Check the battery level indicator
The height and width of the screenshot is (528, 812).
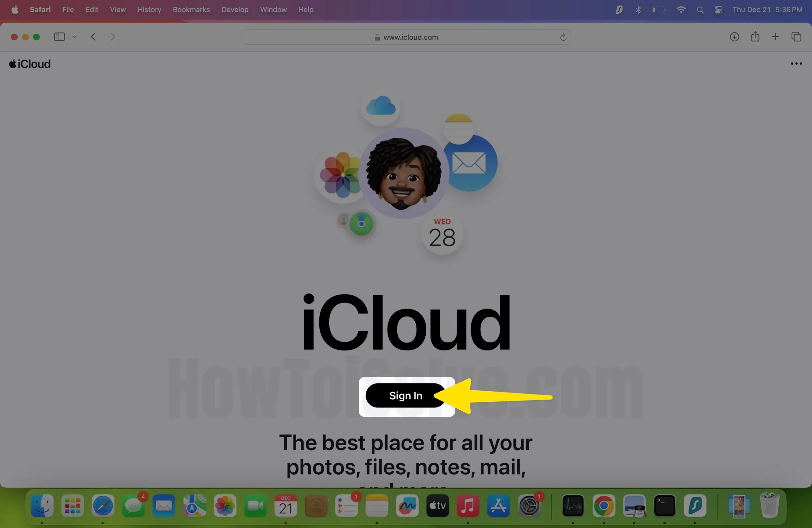click(658, 10)
